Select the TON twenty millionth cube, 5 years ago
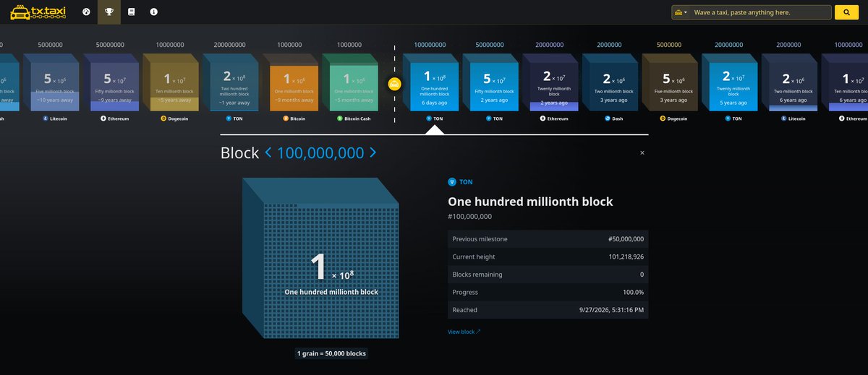The height and width of the screenshot is (375, 868). (731, 82)
